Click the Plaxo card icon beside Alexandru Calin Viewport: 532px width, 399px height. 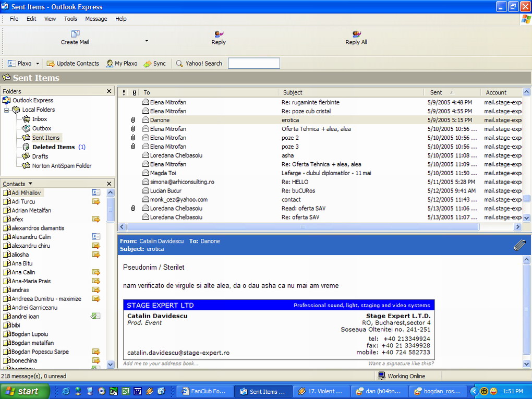click(96, 236)
